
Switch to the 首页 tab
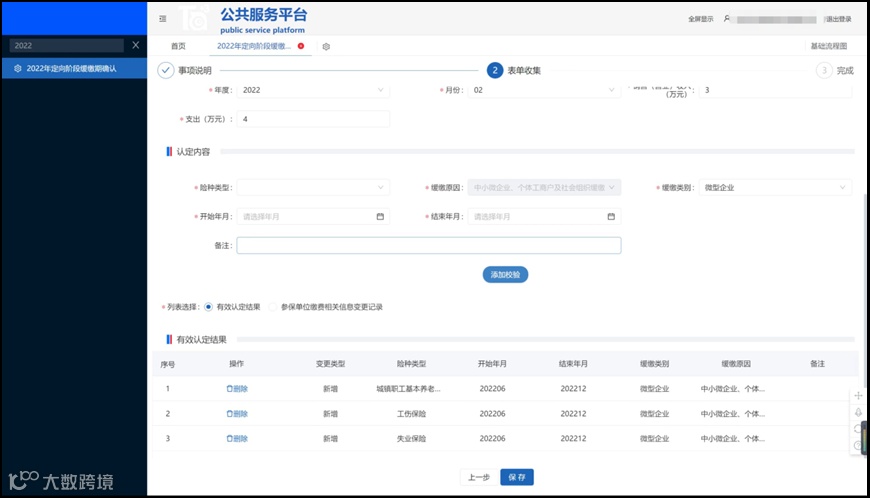point(178,46)
